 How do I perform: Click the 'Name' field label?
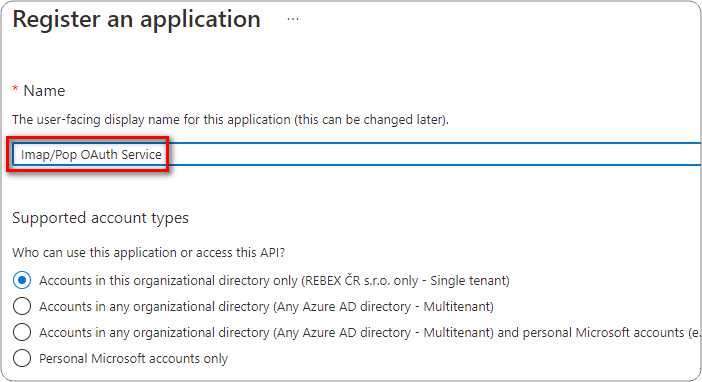tap(44, 91)
